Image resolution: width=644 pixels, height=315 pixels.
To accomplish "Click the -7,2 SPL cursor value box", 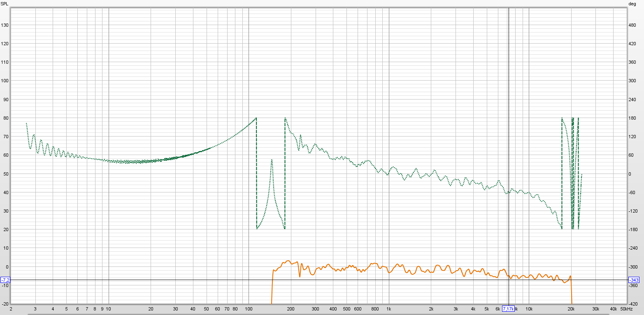I will pyautogui.click(x=5, y=280).
